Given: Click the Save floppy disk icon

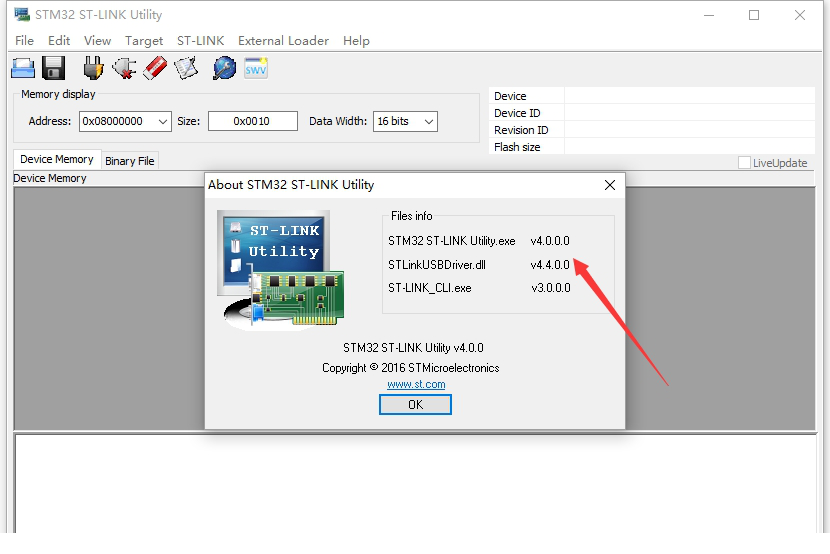Looking at the screenshot, I should point(53,68).
